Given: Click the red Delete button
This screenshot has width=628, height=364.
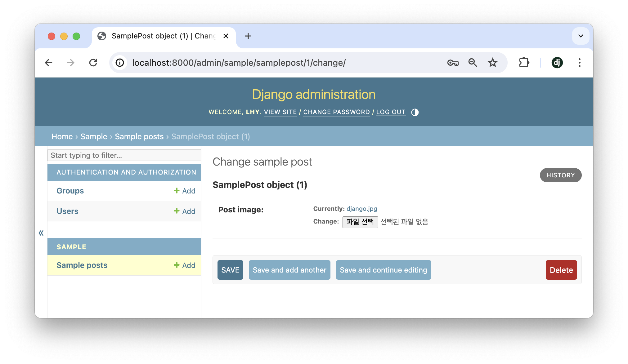Looking at the screenshot, I should point(561,270).
